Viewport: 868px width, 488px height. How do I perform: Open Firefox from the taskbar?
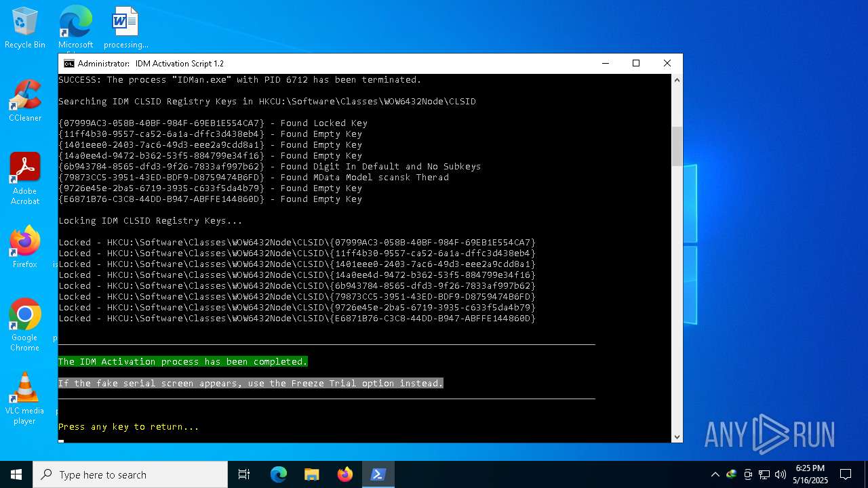click(345, 474)
